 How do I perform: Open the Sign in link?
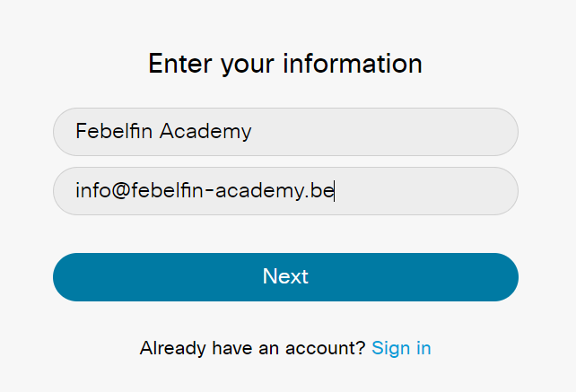(401, 348)
